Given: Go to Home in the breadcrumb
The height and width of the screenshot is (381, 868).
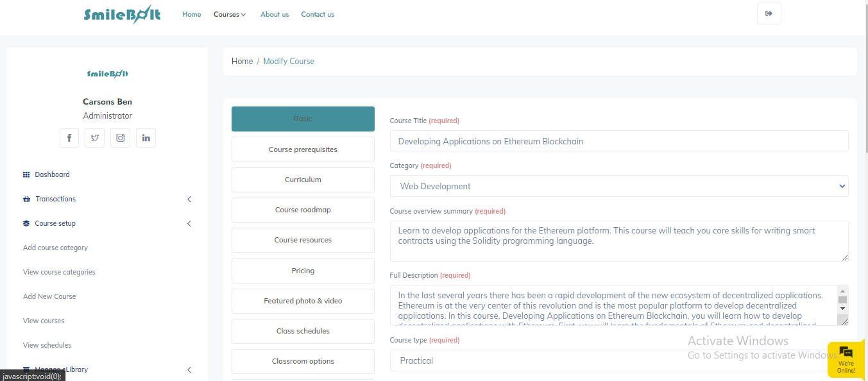Looking at the screenshot, I should click(242, 61).
